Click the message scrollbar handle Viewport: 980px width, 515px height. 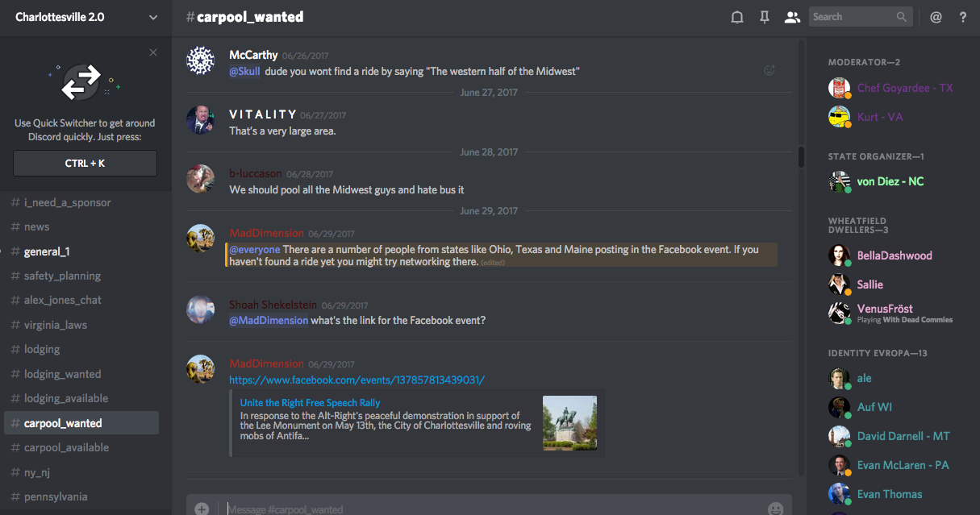point(801,156)
